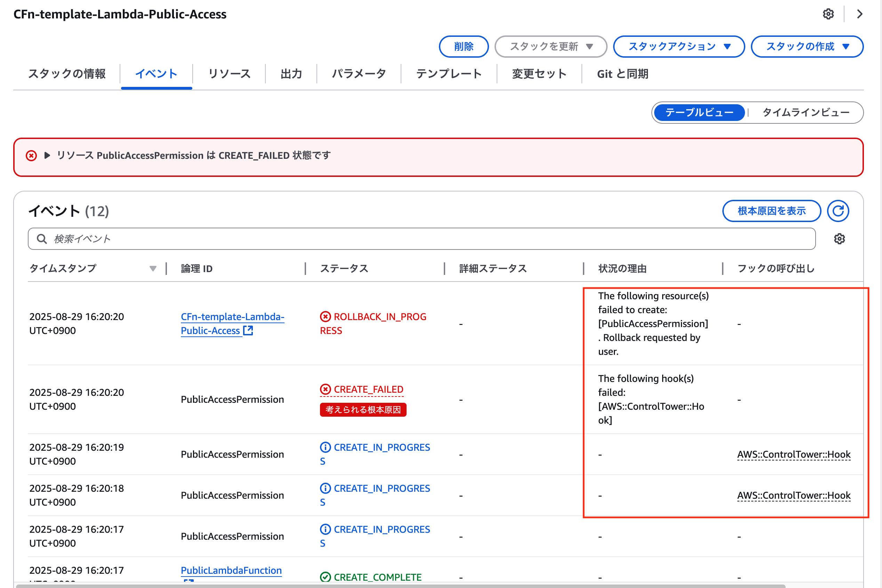Image resolution: width=882 pixels, height=588 pixels.
Task: Click info icon on 16:20:19 CREATE_IN_PROGRESS row
Action: tap(326, 447)
